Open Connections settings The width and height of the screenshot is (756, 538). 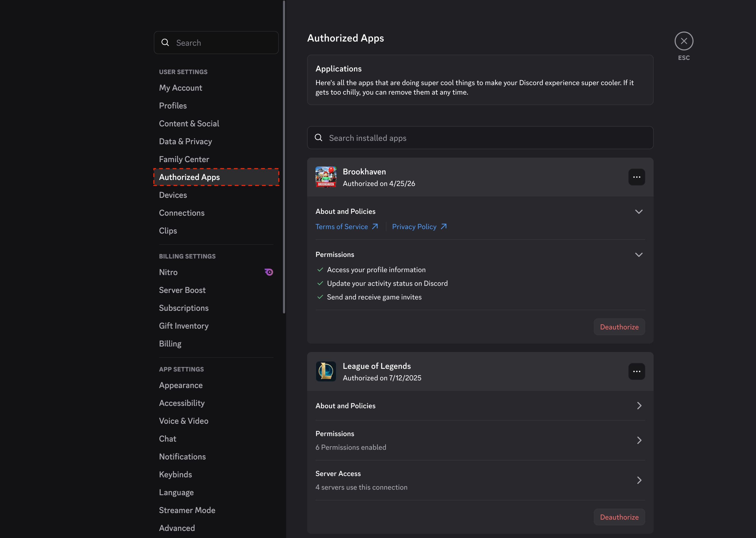click(216, 213)
